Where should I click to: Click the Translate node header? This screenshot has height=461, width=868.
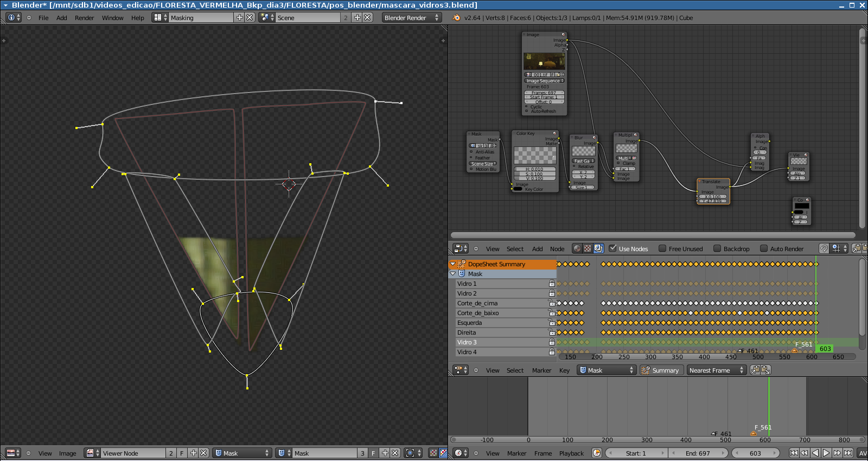[x=712, y=182]
